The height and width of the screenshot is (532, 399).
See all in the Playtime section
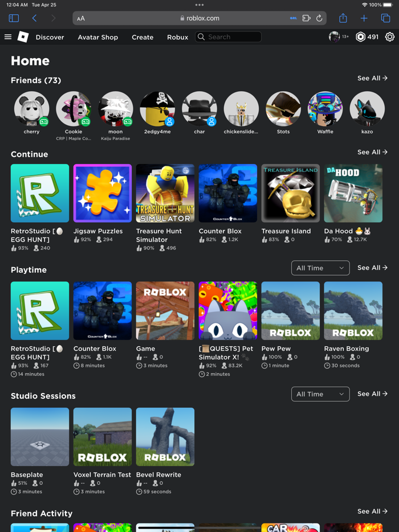[372, 268]
